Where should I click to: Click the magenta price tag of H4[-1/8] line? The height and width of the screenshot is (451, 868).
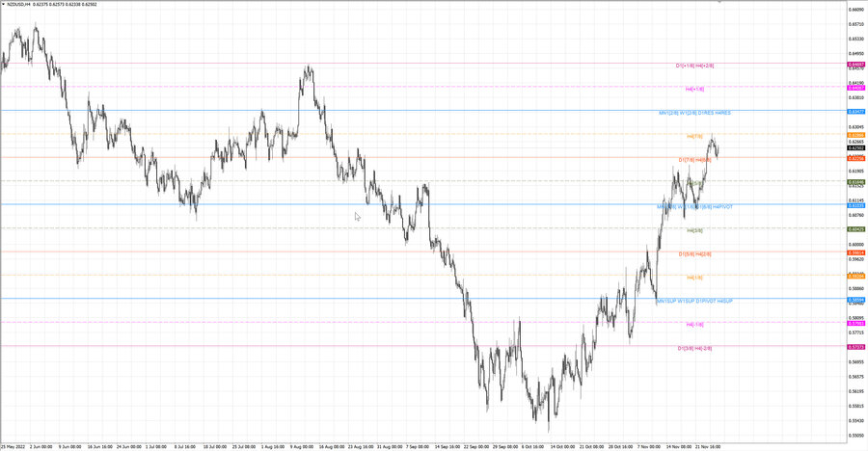[856, 323]
